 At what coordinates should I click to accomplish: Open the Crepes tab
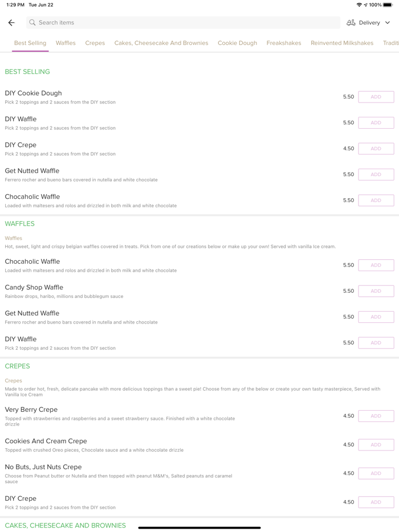(95, 43)
